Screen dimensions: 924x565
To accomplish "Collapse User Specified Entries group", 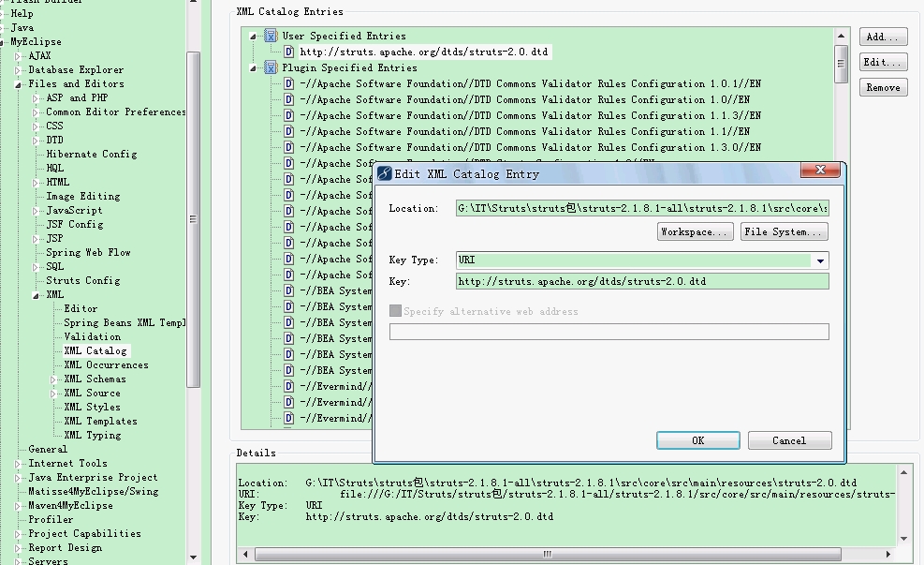I will click(253, 37).
